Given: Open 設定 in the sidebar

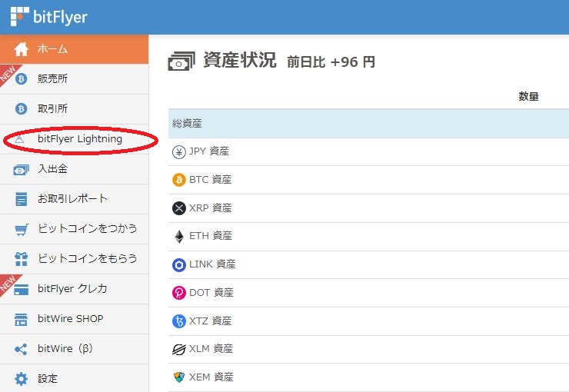Looking at the screenshot, I should point(74,378).
